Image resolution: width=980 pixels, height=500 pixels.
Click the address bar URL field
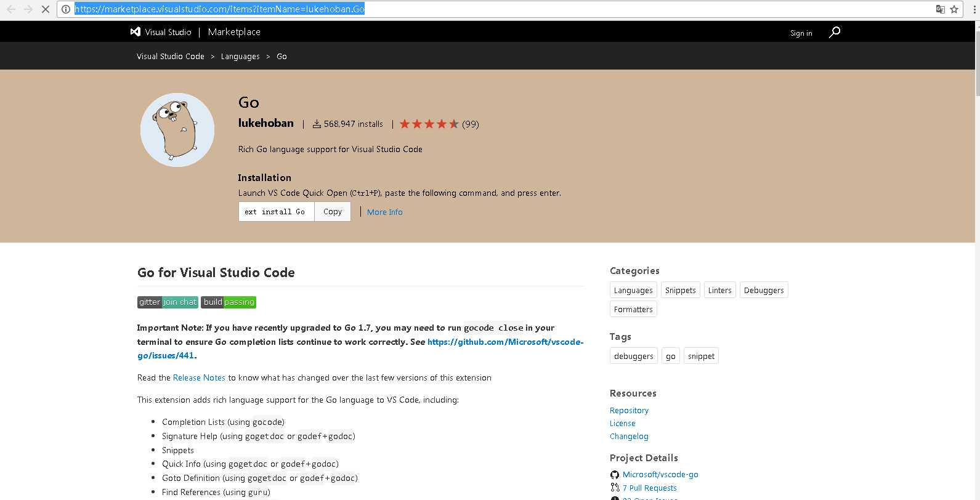click(493, 9)
